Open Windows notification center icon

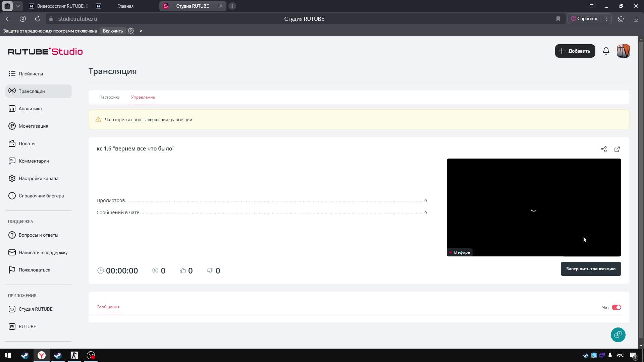coord(633,356)
